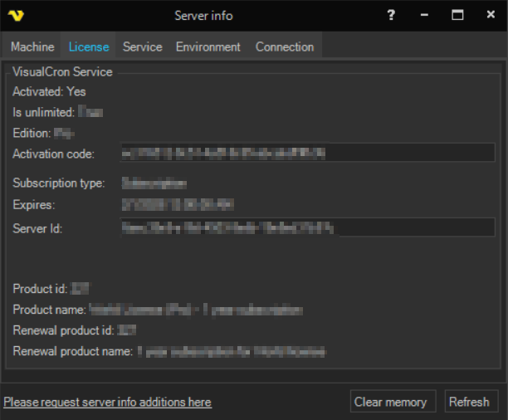Select the License tab
The image size is (508, 420).
pos(89,46)
